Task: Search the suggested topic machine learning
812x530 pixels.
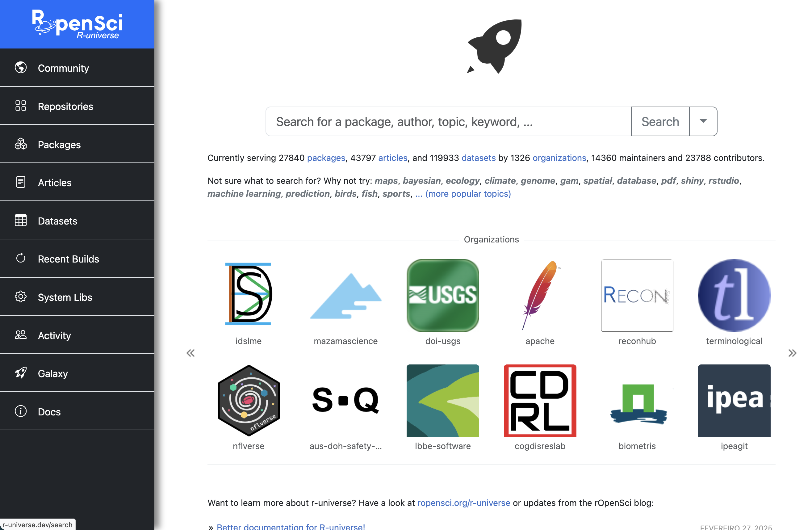Action: (244, 194)
